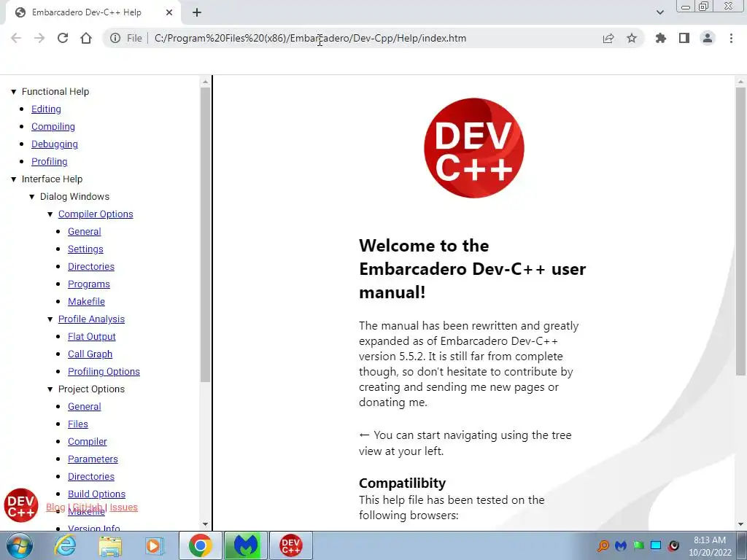This screenshot has height=560, width=747.
Task: Click the browser forward arrow
Action: coord(39,38)
